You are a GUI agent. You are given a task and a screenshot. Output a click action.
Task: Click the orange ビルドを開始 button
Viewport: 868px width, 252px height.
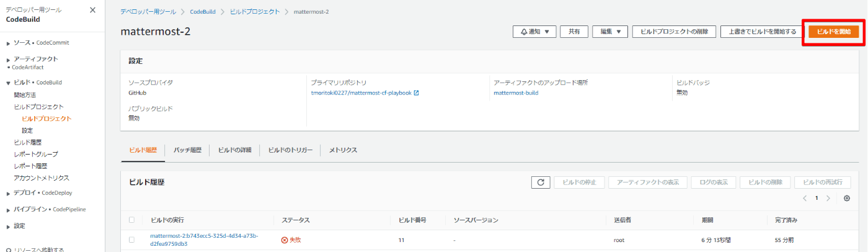834,32
